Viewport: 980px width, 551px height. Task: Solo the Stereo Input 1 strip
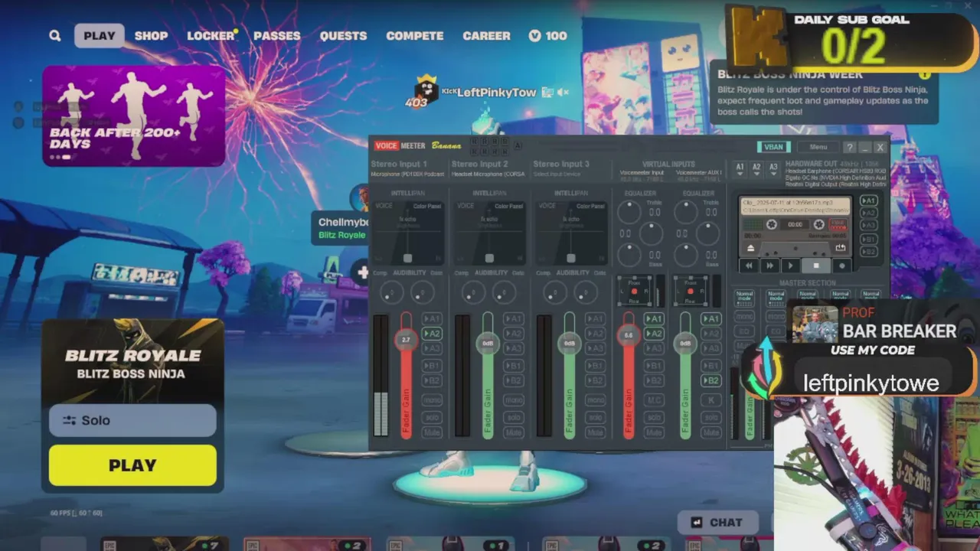click(433, 417)
